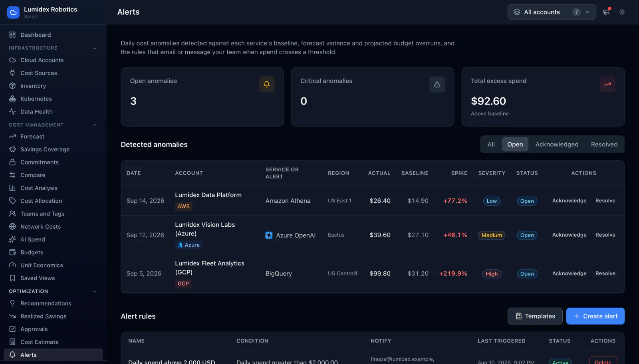The image size is (639, 364).
Task: Click the Open status badge for Sep 14
Action: pyautogui.click(x=527, y=201)
